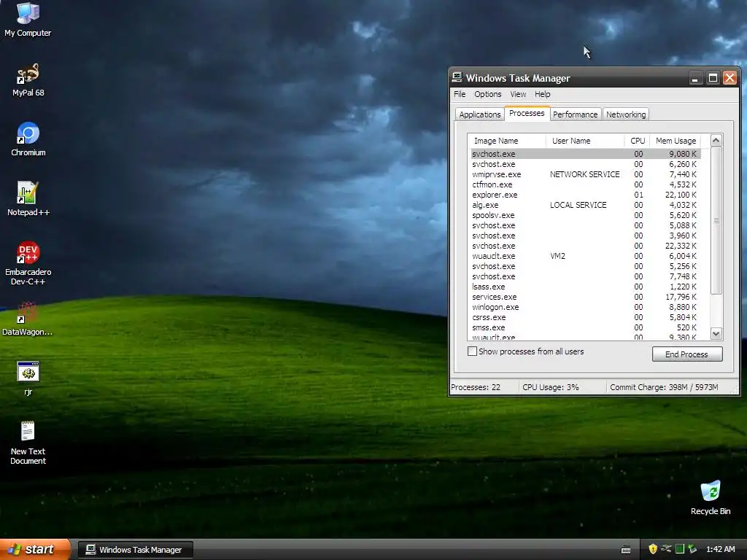Select the Chromium desktop shortcut
Viewport: 747px width, 560px height.
(28, 139)
